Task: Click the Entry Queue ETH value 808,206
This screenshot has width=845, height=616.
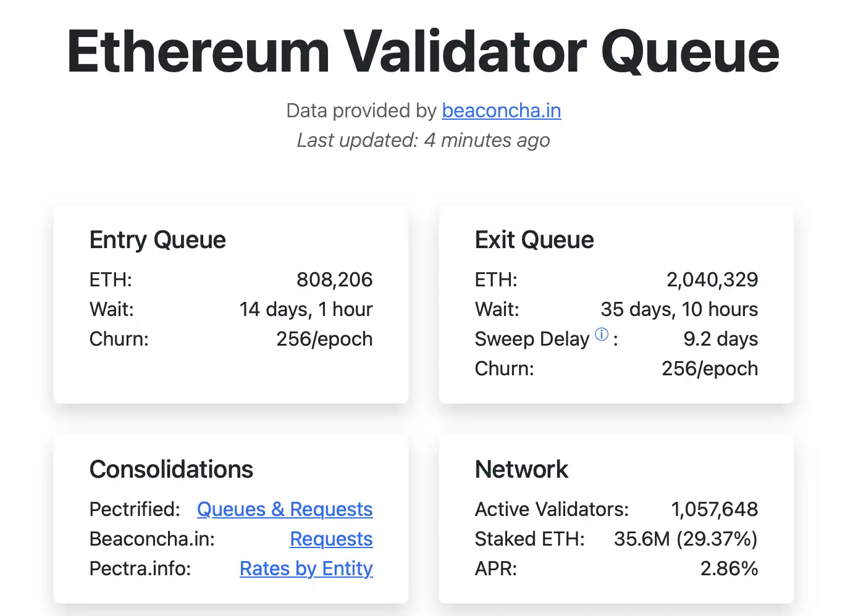Action: pos(334,280)
